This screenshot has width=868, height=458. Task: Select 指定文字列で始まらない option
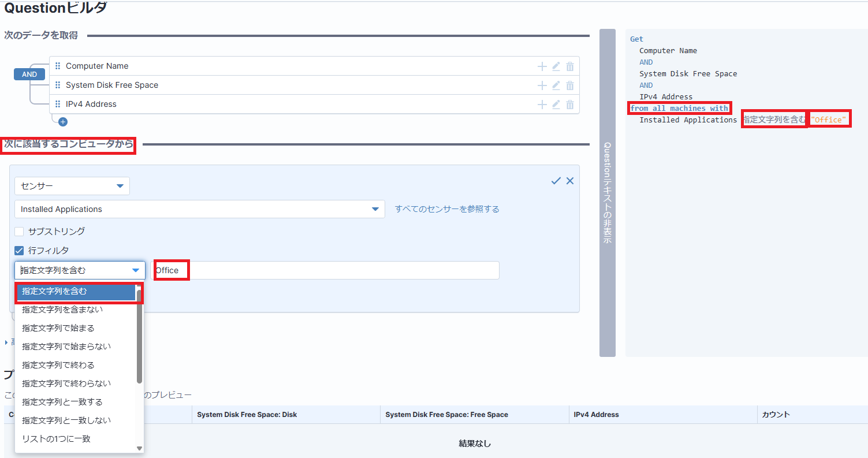76,347
